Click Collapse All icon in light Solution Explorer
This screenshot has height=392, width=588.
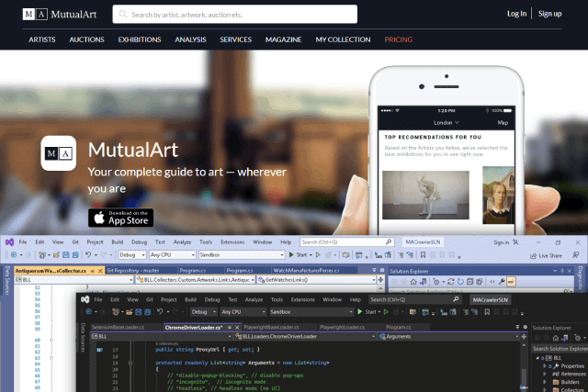click(x=469, y=282)
